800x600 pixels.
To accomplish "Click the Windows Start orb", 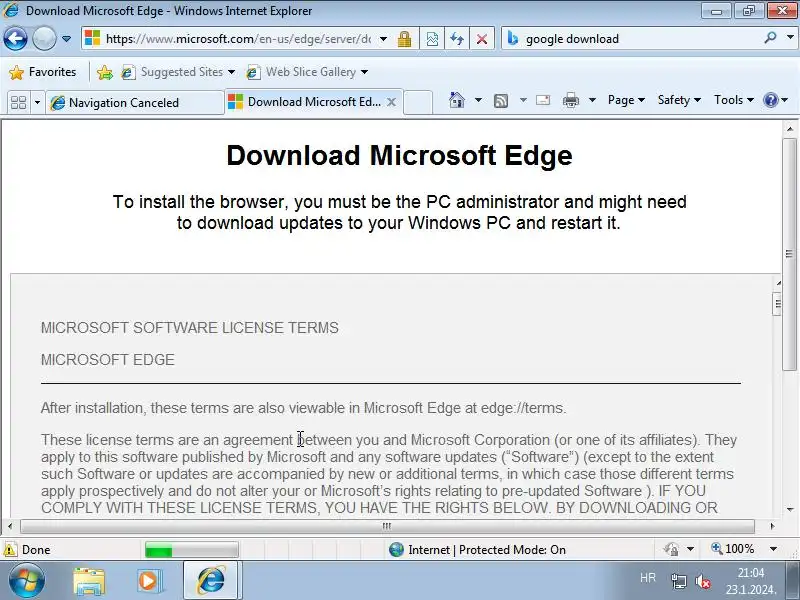I will coord(26,581).
